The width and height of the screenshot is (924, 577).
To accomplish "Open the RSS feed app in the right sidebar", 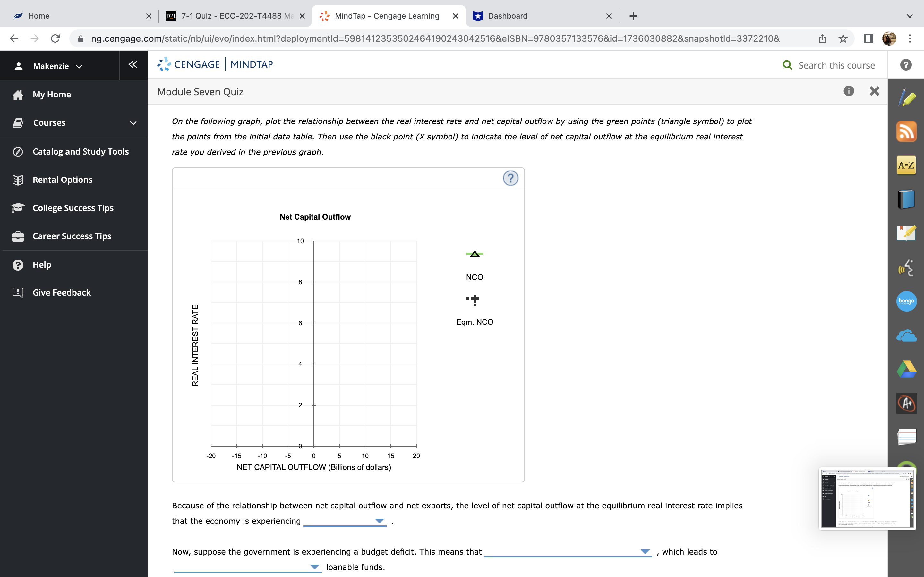I will click(906, 131).
